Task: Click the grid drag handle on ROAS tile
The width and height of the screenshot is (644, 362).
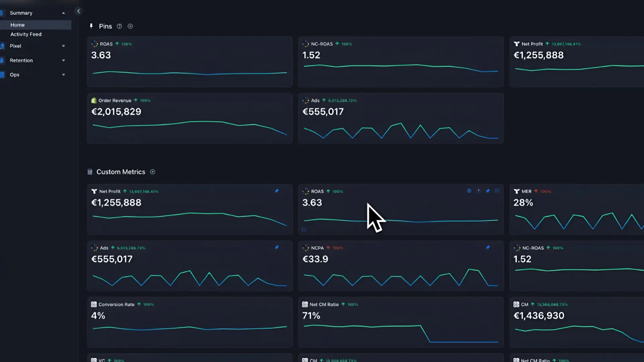Action: (x=497, y=191)
